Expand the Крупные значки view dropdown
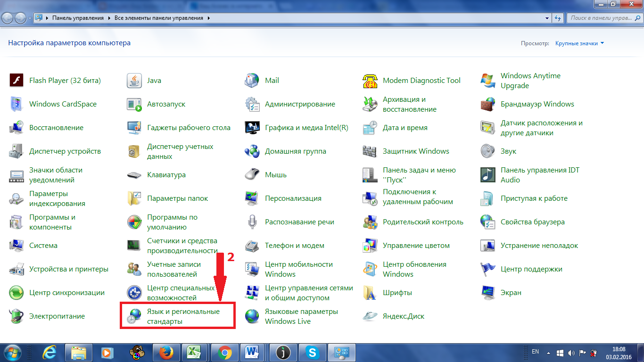 (x=579, y=43)
